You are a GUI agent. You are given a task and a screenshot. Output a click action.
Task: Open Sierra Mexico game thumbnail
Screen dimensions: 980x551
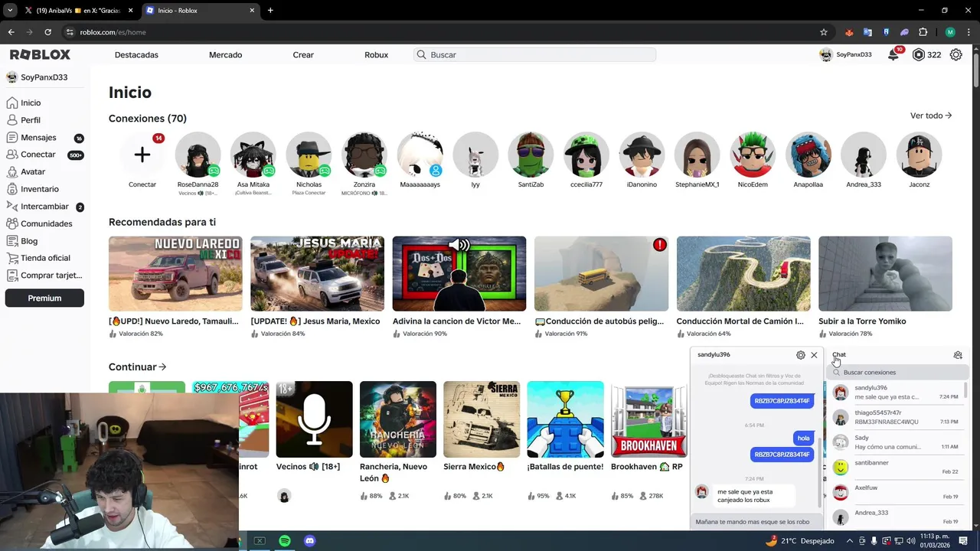point(482,419)
